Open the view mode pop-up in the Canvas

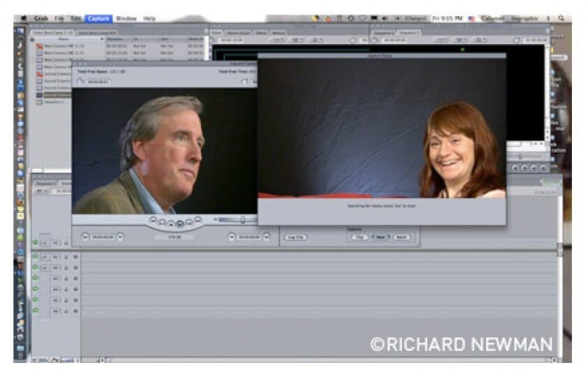click(479, 40)
